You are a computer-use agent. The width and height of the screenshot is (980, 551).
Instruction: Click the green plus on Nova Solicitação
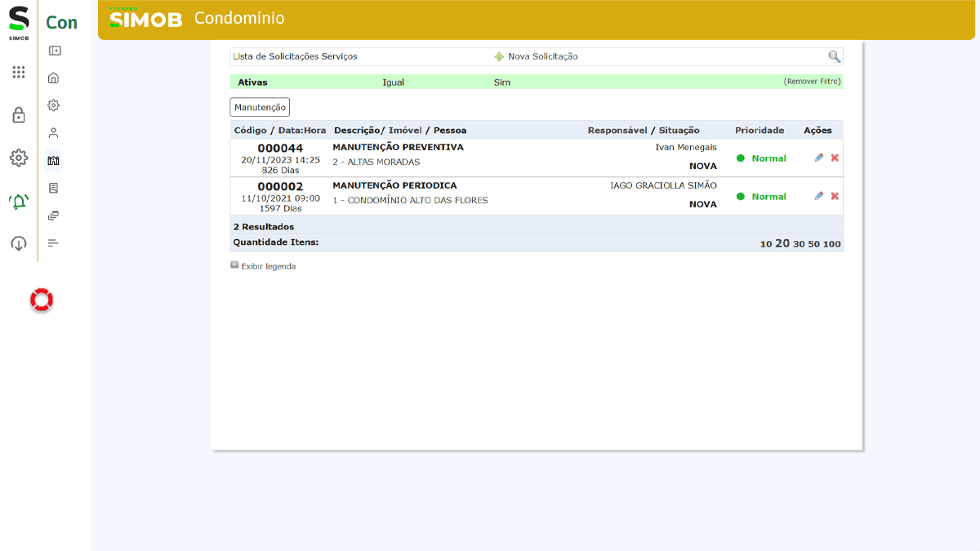click(498, 56)
